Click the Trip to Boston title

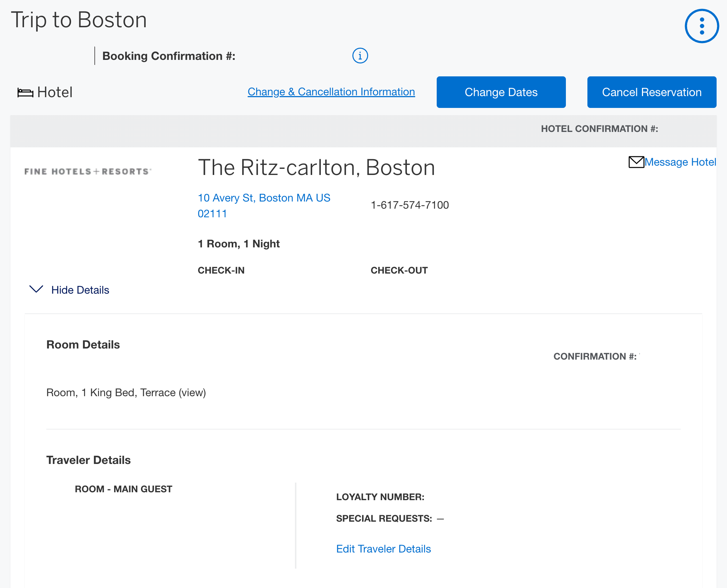point(79,20)
